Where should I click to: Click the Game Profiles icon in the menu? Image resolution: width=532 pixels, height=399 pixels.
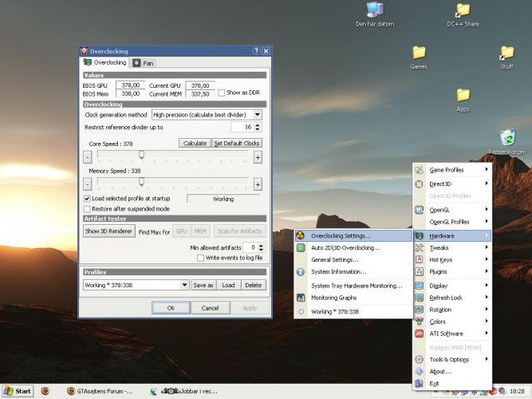coord(419,170)
